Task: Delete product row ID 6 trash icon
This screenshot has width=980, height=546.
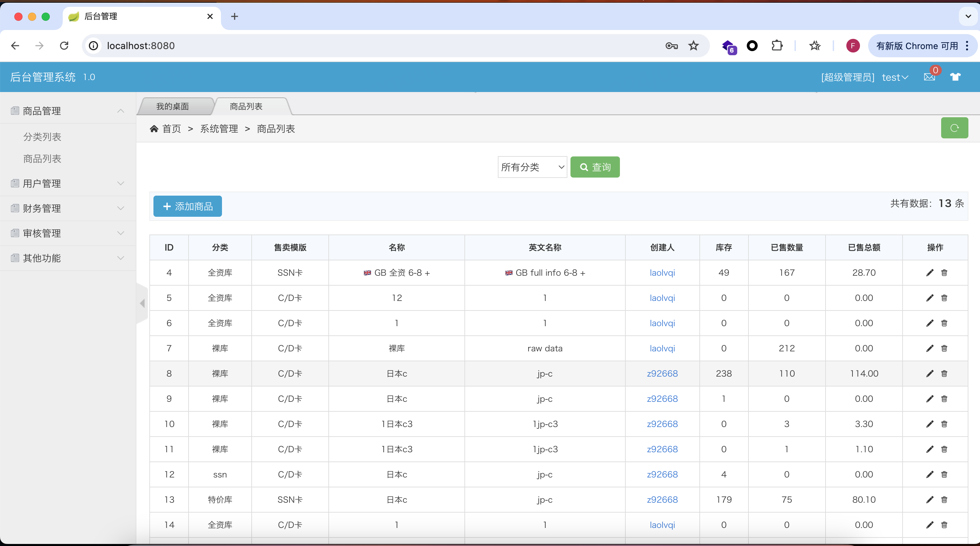Action: click(944, 323)
